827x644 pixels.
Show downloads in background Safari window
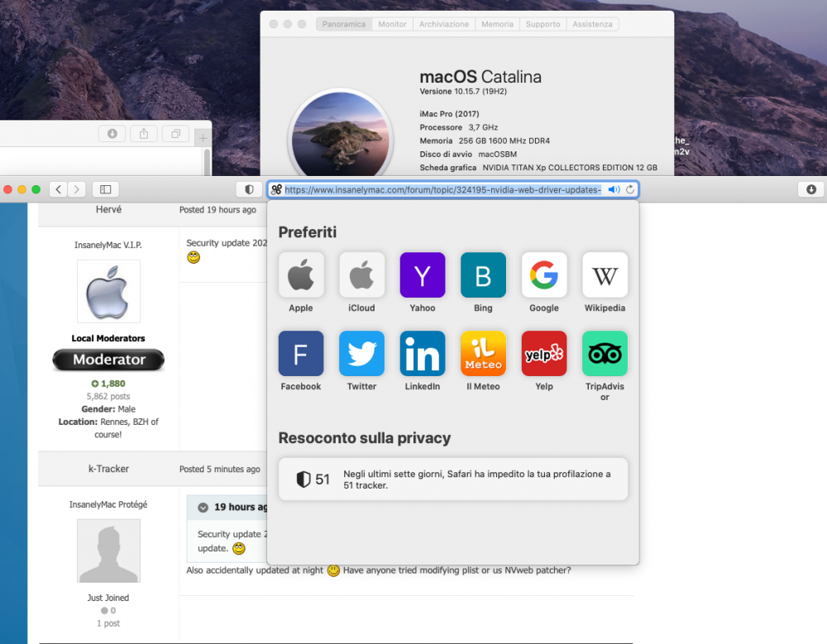click(x=112, y=133)
